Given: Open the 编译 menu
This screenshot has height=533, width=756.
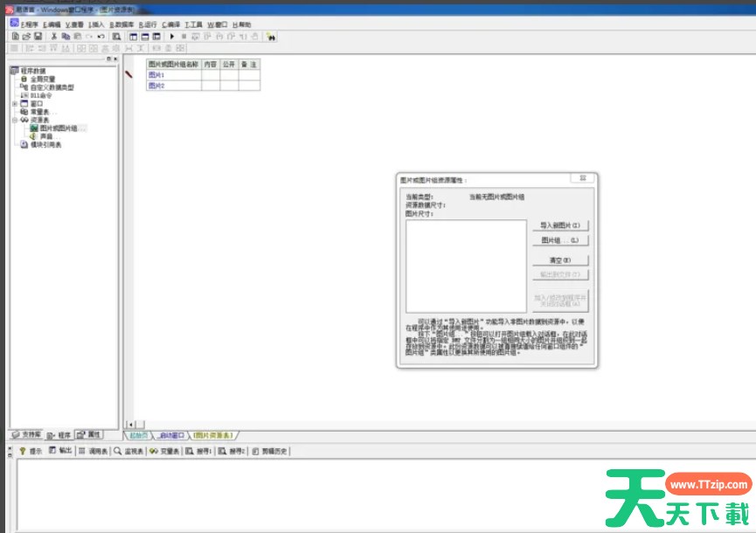Looking at the screenshot, I should point(170,24).
